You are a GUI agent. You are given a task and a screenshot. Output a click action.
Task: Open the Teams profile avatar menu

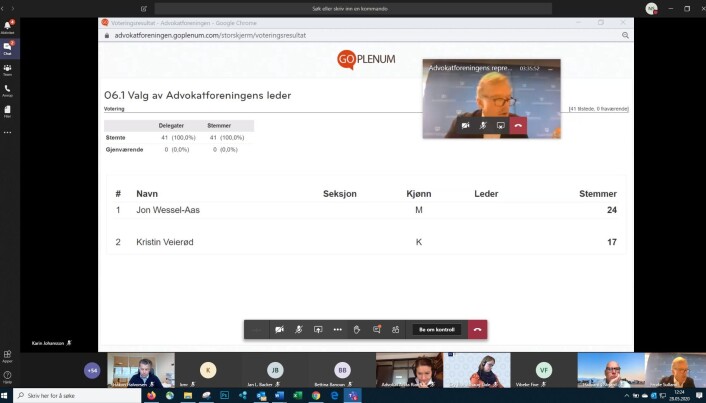tap(651, 9)
